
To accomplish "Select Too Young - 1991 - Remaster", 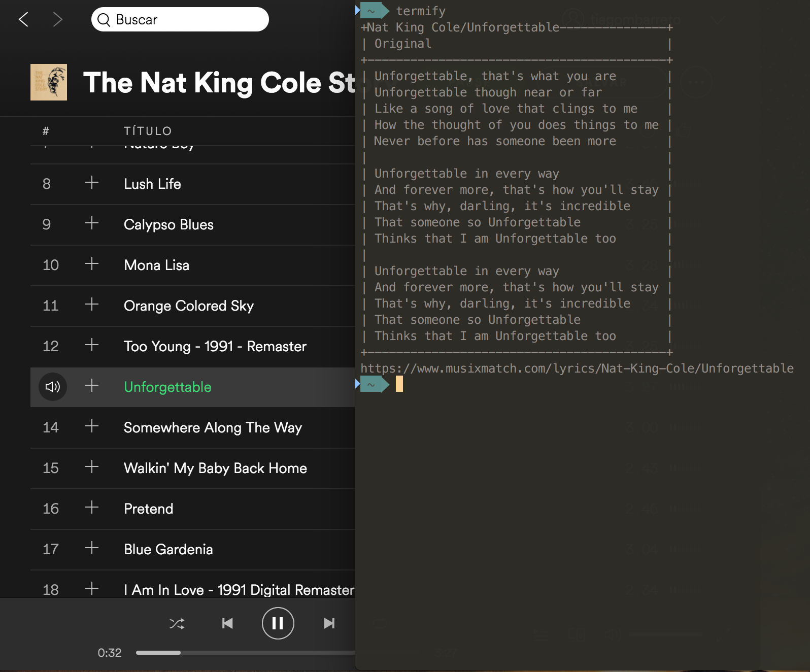I will pyautogui.click(x=215, y=346).
